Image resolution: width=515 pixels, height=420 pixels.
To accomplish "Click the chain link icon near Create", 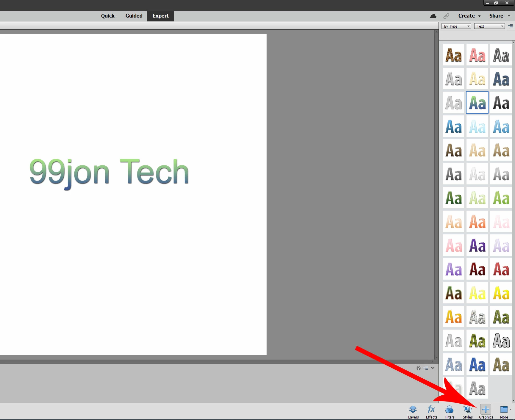I will pos(446,16).
